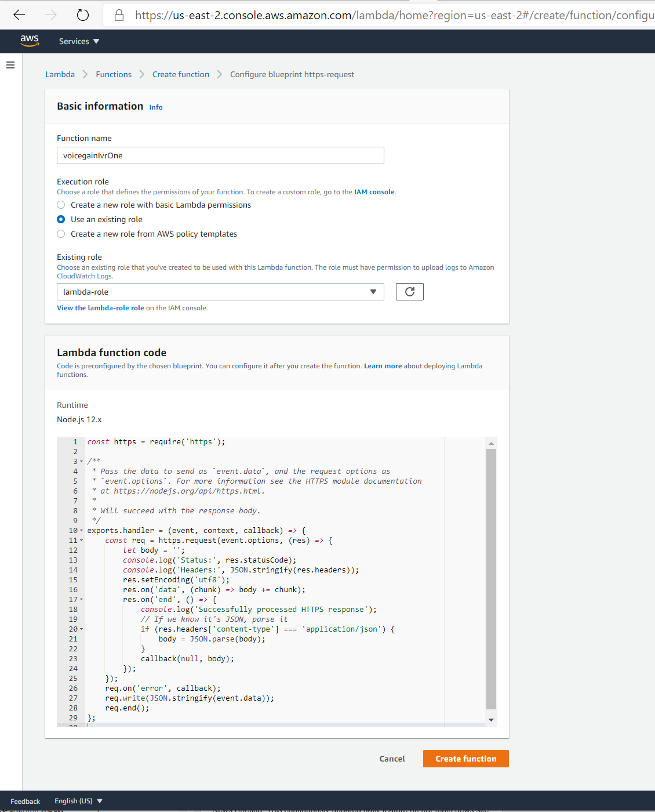This screenshot has height=812, width=655.
Task: Click the 'Runtime' label
Action: pos(72,405)
